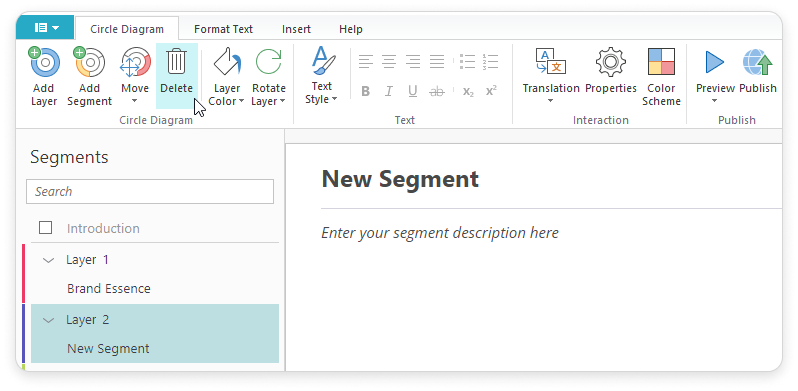Select the Brand Essence segment
Viewport: 798px width, 391px height.
(109, 289)
